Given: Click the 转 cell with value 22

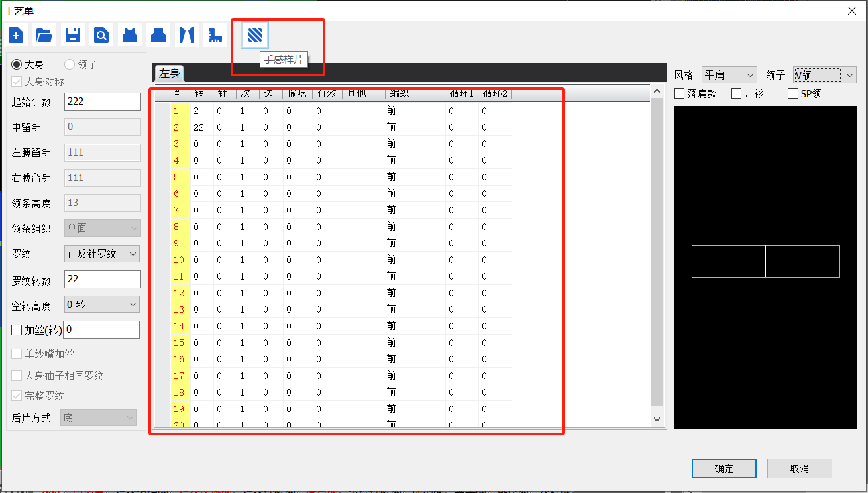Looking at the screenshot, I should point(201,127).
